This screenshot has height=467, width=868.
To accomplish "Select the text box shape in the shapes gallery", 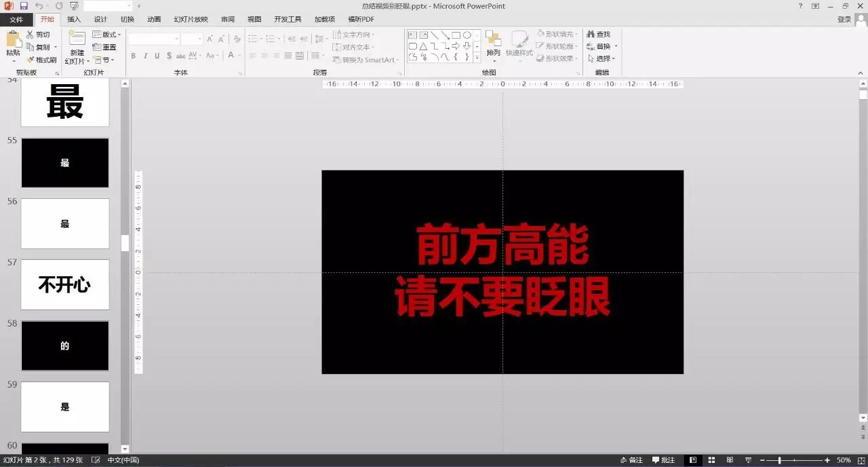I will 412,35.
